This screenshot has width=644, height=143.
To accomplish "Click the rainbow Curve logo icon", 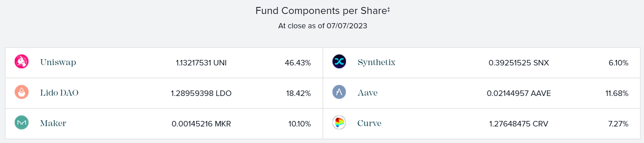I will tap(339, 122).
